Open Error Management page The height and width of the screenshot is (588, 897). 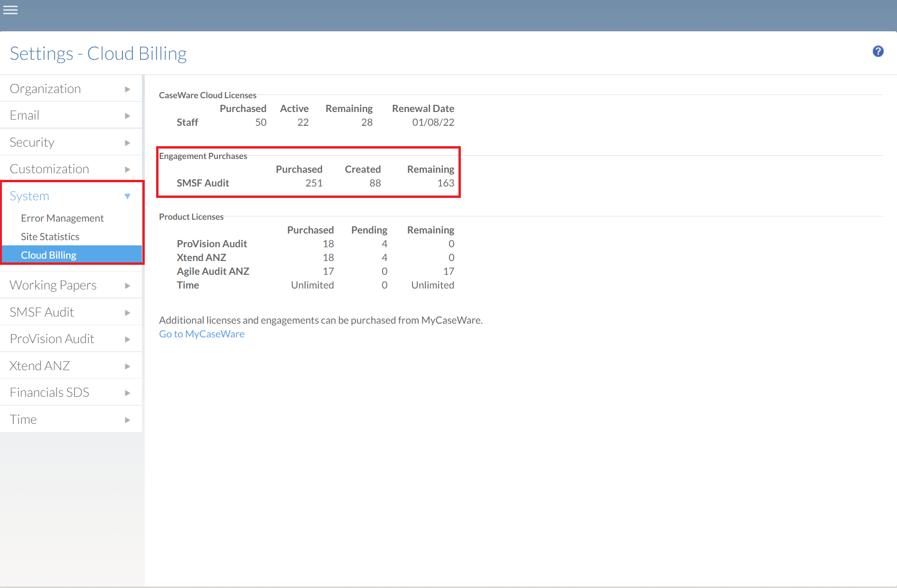click(x=62, y=218)
